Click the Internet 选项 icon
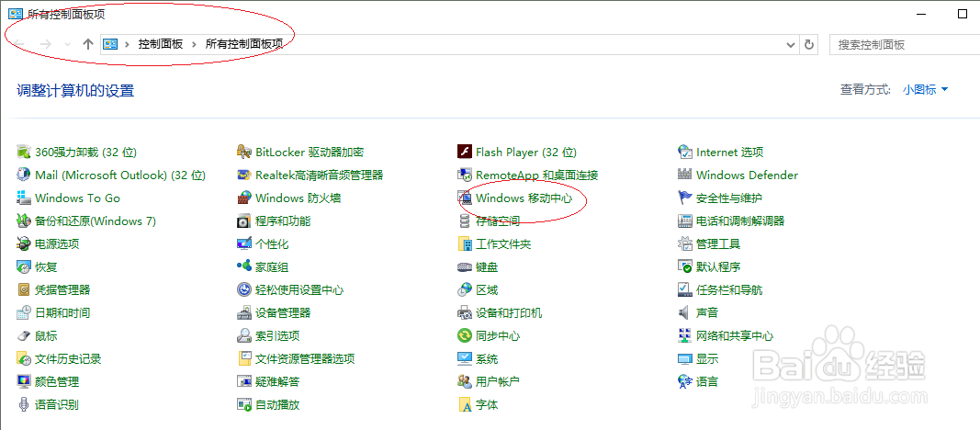This screenshot has height=430, width=980. coord(685,152)
